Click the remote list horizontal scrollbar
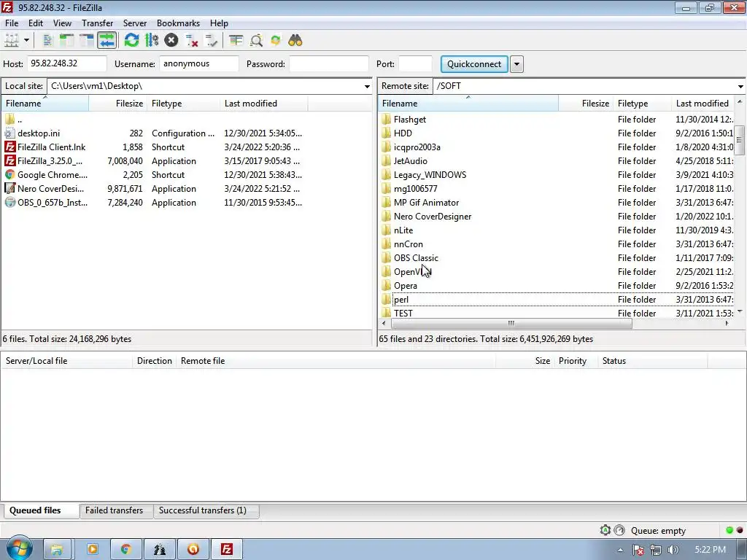 pyautogui.click(x=511, y=323)
